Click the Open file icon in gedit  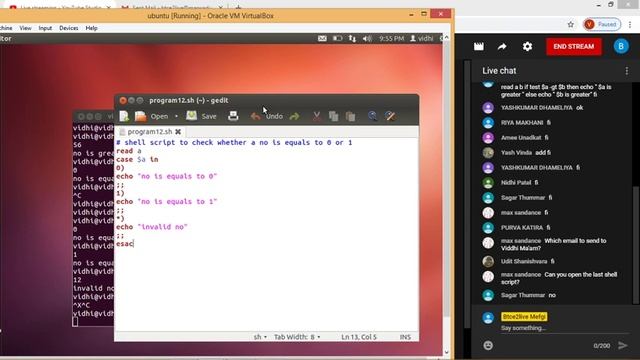click(x=140, y=116)
